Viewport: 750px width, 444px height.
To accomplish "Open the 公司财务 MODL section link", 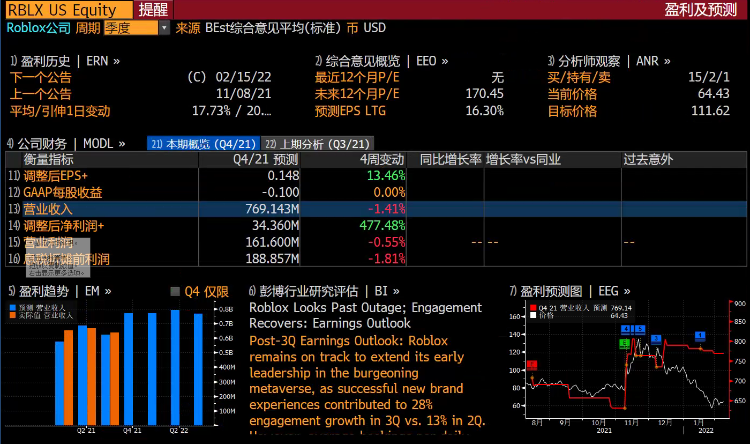I will [x=66, y=144].
